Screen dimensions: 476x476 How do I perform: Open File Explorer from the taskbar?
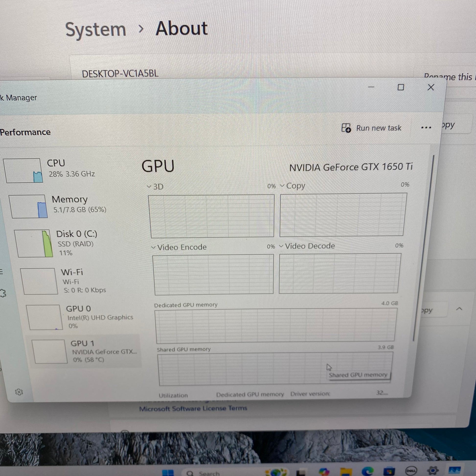[x=346, y=471]
